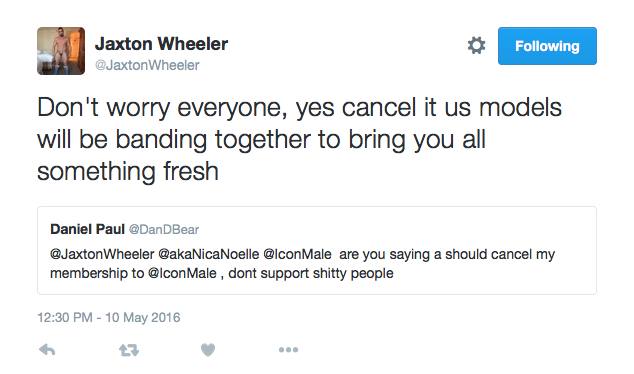Click the @JaxtonWheeler mention in the quoted tweet
The image size is (634, 374).
102,254
